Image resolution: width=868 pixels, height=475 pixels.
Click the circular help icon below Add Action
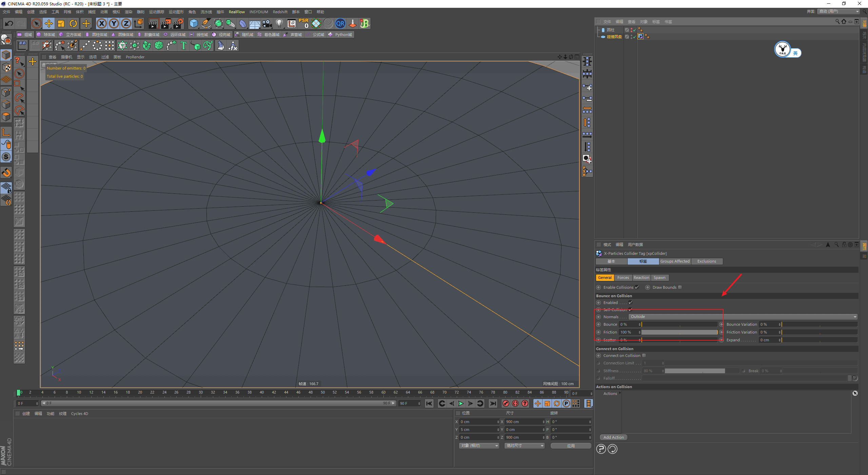601,449
